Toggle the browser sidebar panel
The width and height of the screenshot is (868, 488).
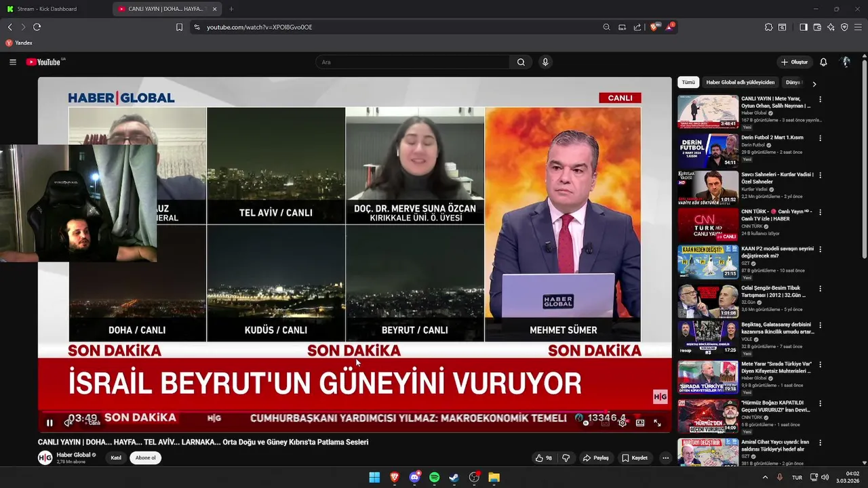pyautogui.click(x=804, y=27)
